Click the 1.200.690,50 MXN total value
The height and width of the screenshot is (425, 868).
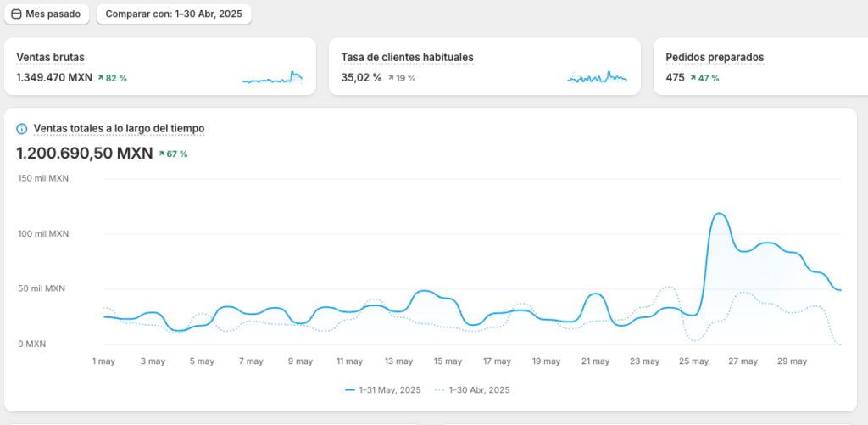tap(85, 154)
